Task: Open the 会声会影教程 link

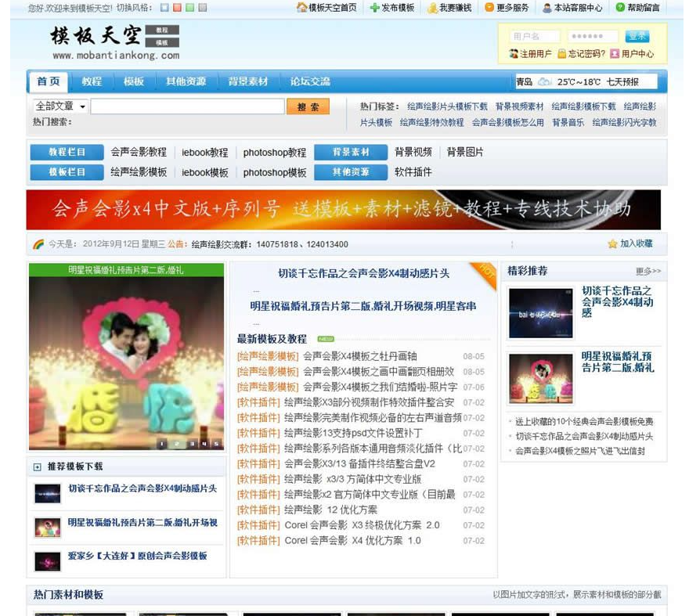Action: point(139,152)
